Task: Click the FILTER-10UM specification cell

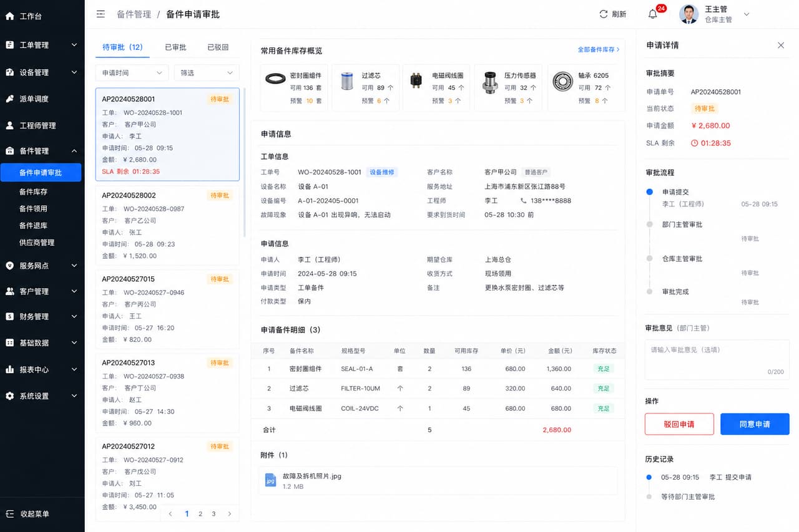Action: pyautogui.click(x=361, y=389)
